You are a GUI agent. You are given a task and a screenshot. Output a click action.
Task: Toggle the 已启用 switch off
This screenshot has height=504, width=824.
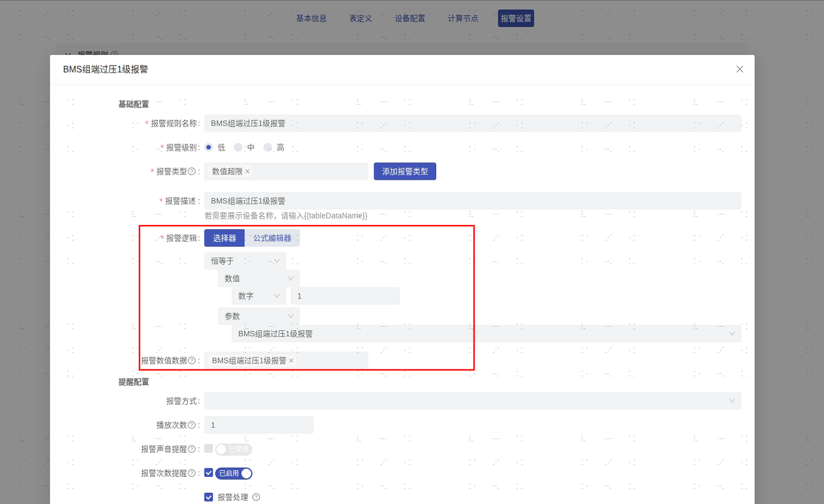pos(234,473)
